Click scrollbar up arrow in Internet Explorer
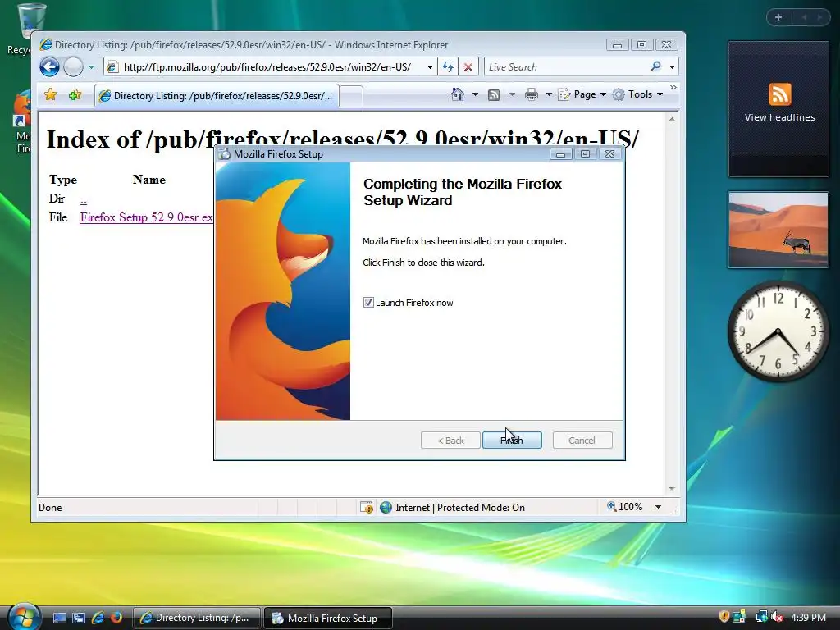This screenshot has height=630, width=840. click(x=671, y=119)
